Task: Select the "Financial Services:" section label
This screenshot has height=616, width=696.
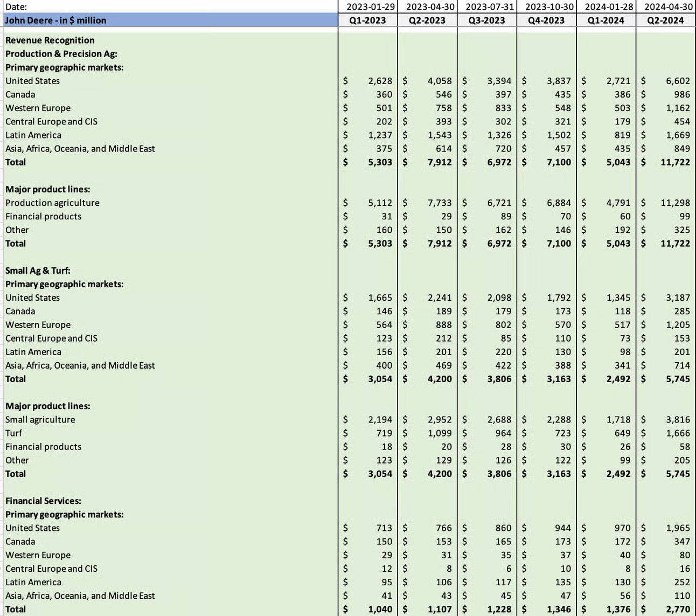Action: (43, 501)
